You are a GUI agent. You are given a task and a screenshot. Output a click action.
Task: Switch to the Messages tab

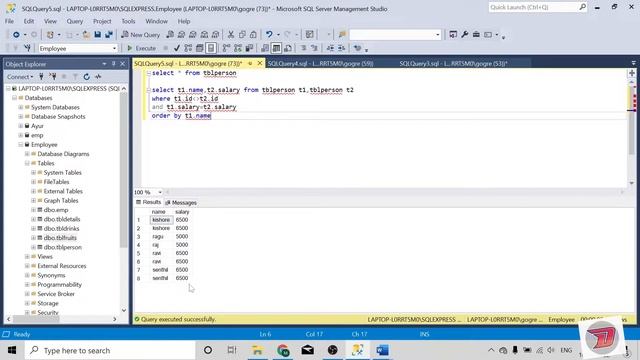(x=181, y=203)
